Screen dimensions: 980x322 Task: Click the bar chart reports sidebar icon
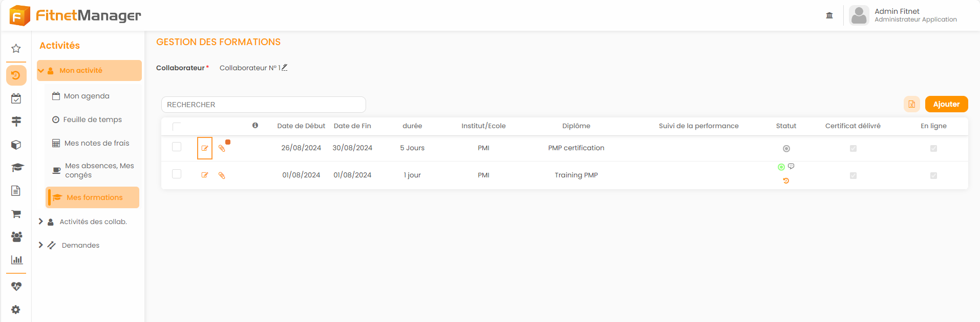(x=16, y=259)
